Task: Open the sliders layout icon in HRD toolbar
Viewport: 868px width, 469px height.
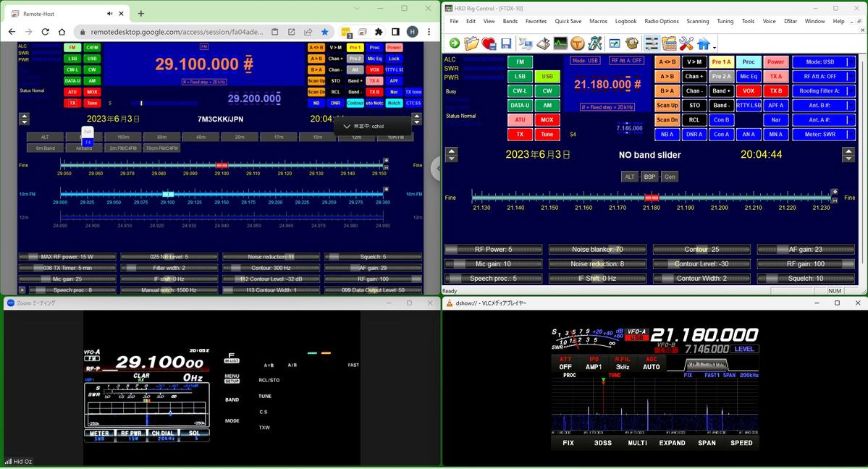Action: click(652, 43)
